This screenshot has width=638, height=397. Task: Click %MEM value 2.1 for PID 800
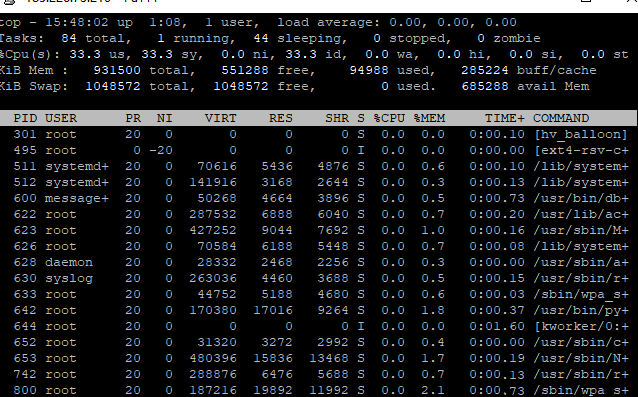tap(433, 390)
